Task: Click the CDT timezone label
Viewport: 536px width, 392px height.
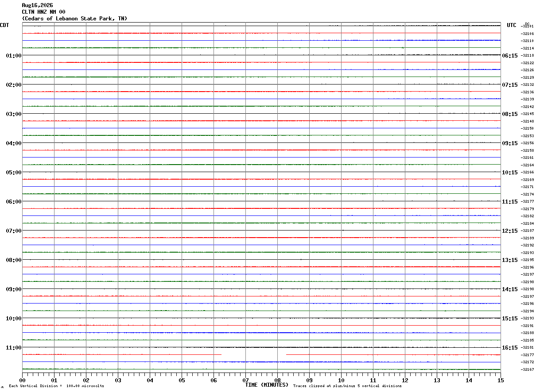Action: point(4,25)
